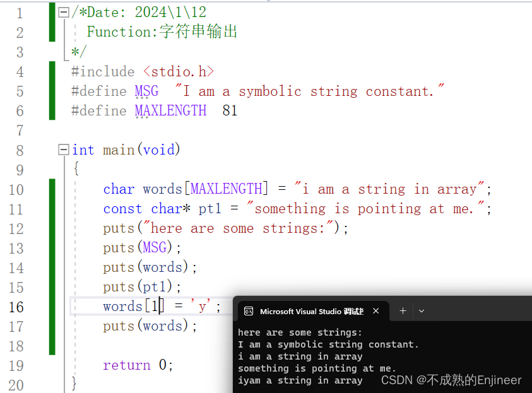
Task: Click line number 20 in the gutter
Action: (16, 385)
